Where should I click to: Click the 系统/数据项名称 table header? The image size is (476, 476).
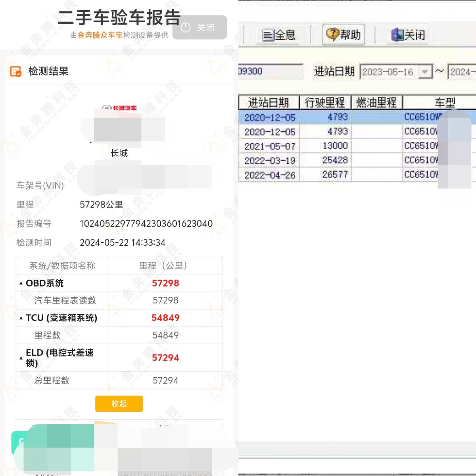[62, 266]
